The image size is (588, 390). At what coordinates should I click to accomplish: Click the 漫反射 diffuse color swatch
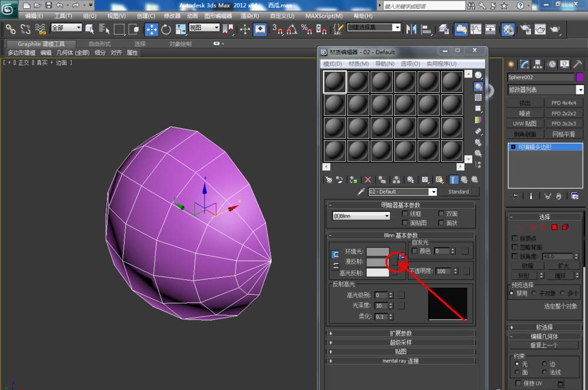(377, 262)
